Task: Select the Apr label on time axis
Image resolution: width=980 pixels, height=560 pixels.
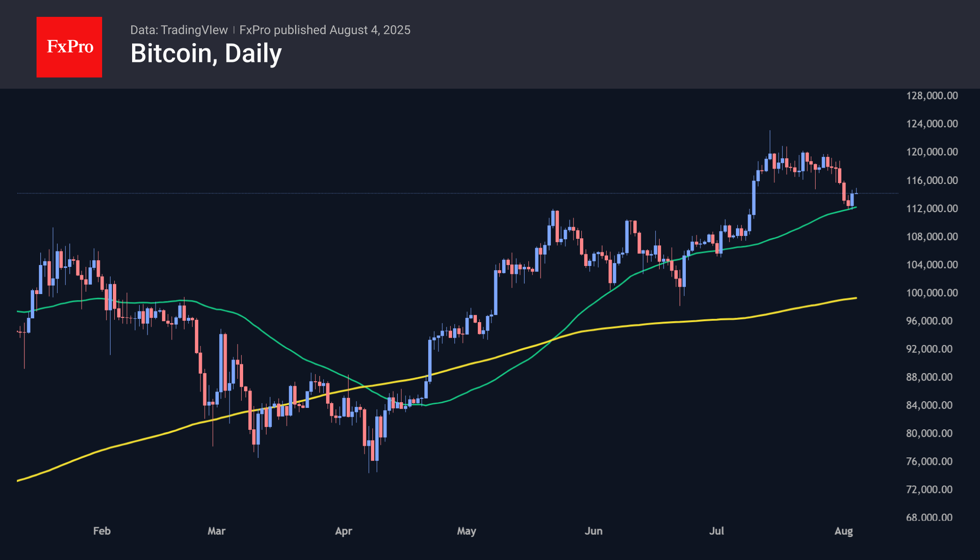Action: (x=343, y=531)
